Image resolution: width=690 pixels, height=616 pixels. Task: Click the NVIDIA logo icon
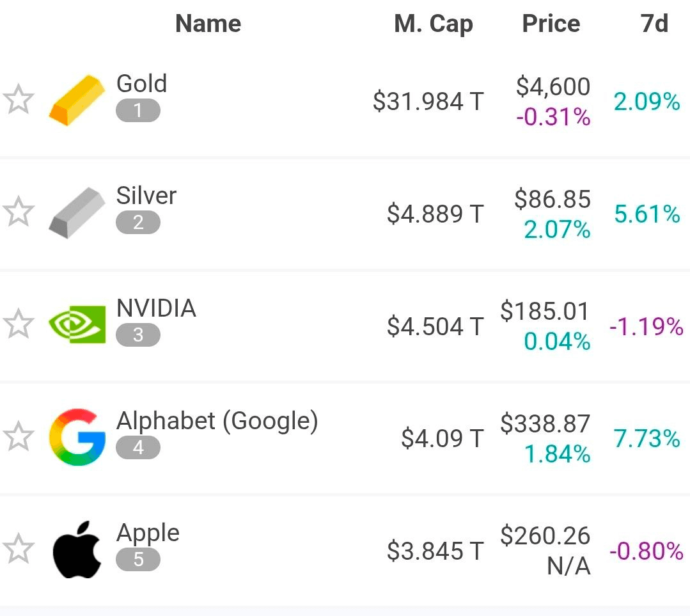(x=77, y=324)
